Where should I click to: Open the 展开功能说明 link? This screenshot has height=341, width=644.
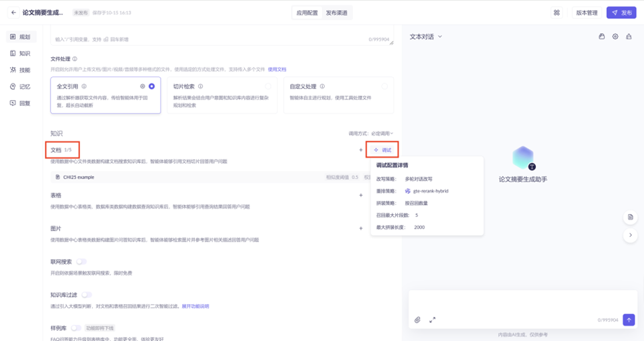pyautogui.click(x=196, y=307)
